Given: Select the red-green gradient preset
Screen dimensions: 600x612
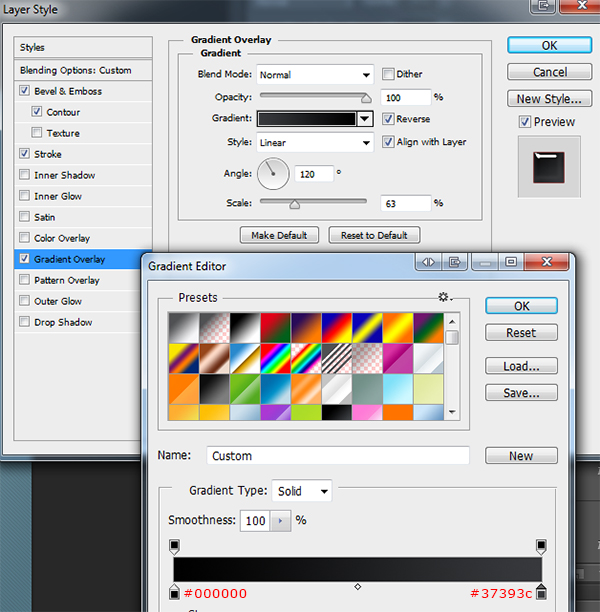Looking at the screenshot, I should coord(275,327).
